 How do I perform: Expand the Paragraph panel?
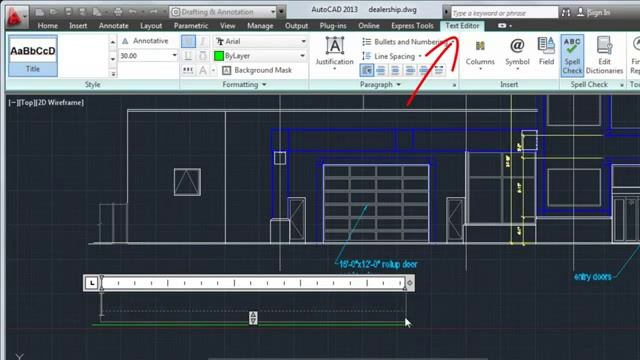coord(380,84)
